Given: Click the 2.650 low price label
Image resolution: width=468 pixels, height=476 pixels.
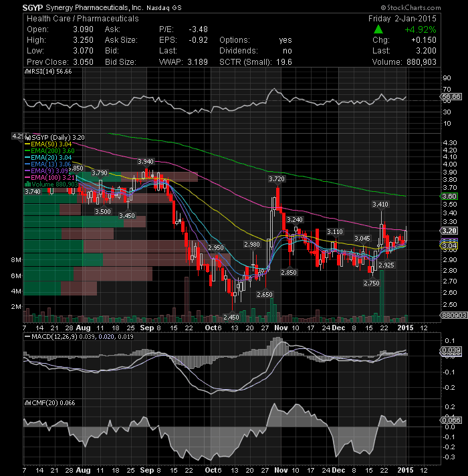Looking at the screenshot, I should tap(265, 294).
